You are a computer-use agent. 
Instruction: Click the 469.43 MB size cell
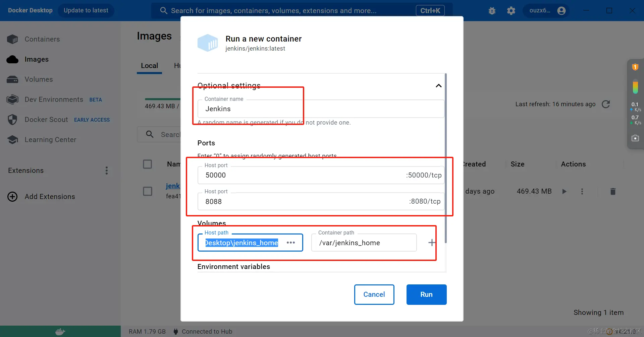(x=534, y=191)
